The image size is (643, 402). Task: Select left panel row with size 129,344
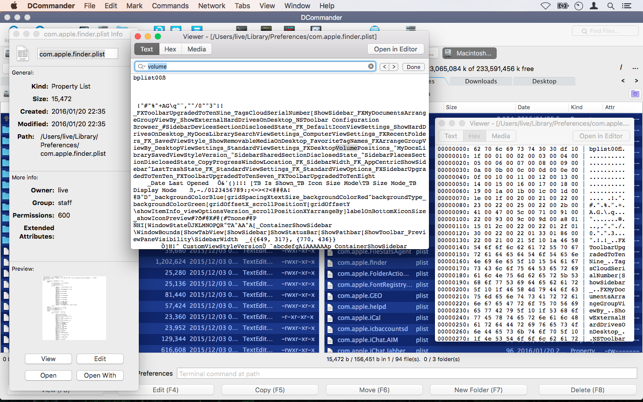point(229,339)
